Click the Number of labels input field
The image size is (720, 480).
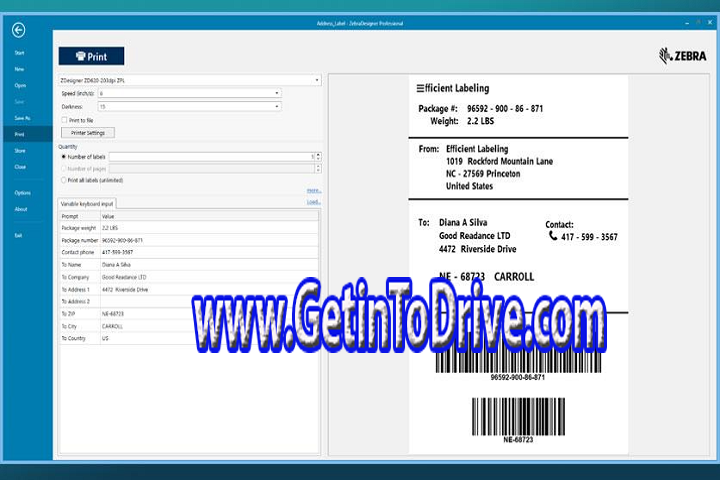coord(212,157)
